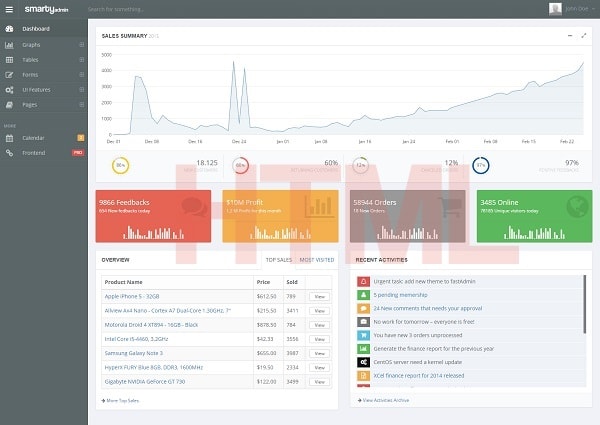The width and height of the screenshot is (600, 425).
Task: Click the Frontend link icon in sidebar
Action: tap(9, 152)
